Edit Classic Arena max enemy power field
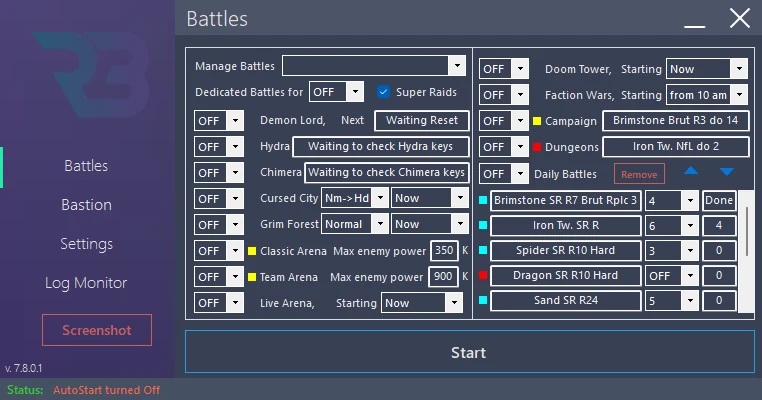This screenshot has height=400, width=762. coord(444,251)
